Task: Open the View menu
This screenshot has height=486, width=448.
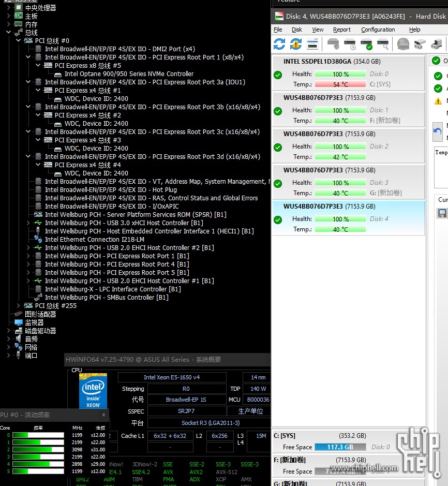Action: [x=318, y=30]
